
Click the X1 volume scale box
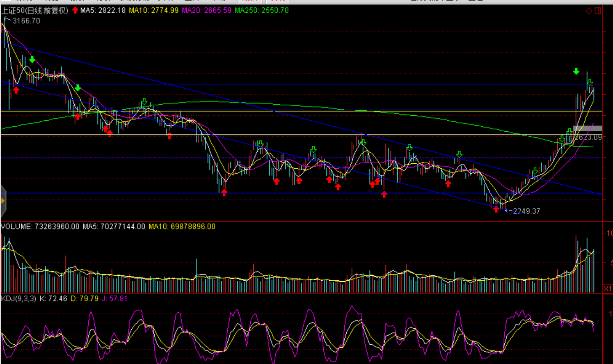coord(608,288)
